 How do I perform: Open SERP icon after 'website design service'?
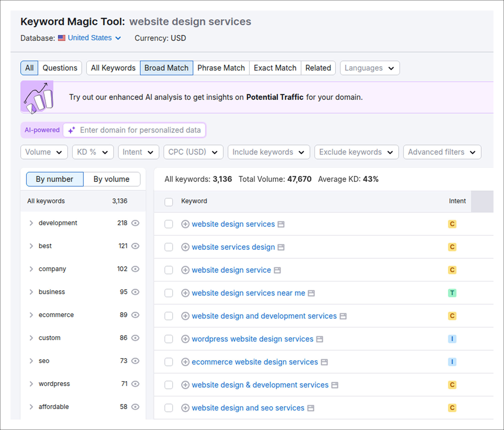pyautogui.click(x=277, y=270)
